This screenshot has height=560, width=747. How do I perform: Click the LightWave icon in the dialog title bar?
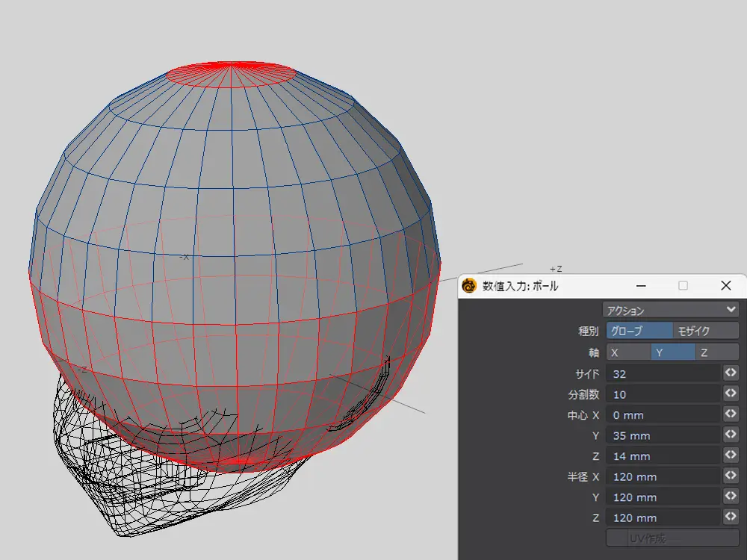point(470,286)
